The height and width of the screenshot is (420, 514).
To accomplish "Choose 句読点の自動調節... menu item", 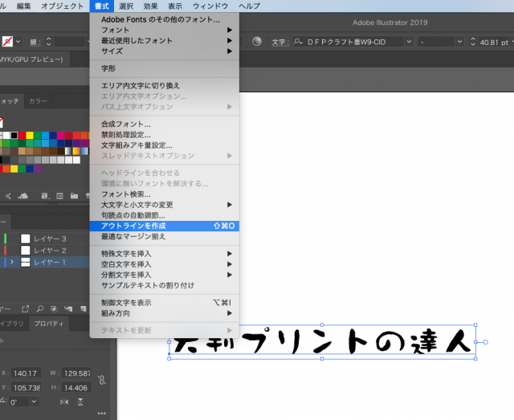I will click(164, 215).
